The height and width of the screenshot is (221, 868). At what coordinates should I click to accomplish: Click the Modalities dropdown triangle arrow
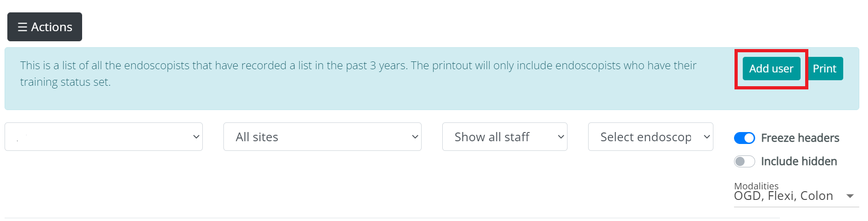click(850, 196)
